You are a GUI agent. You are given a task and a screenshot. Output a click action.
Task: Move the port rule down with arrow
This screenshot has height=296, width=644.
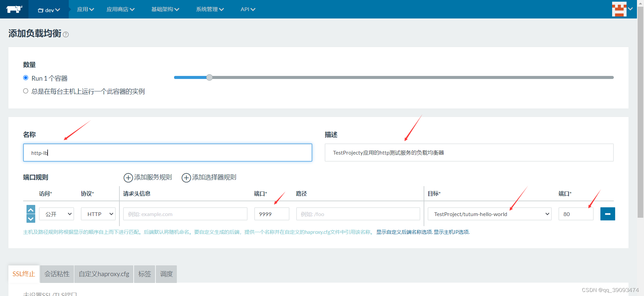31,219
